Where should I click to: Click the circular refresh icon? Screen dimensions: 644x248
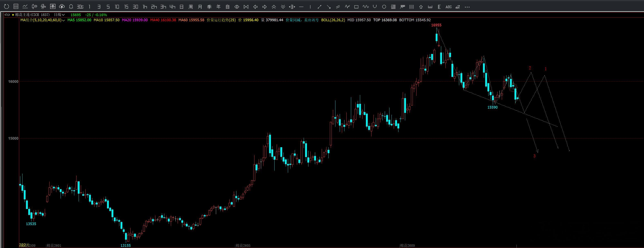(x=7, y=7)
